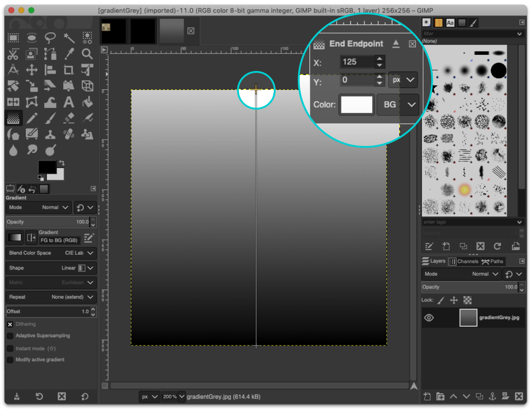Select the Zoom magnifier tool
Viewport: 532px width, 410px height.
point(87,54)
